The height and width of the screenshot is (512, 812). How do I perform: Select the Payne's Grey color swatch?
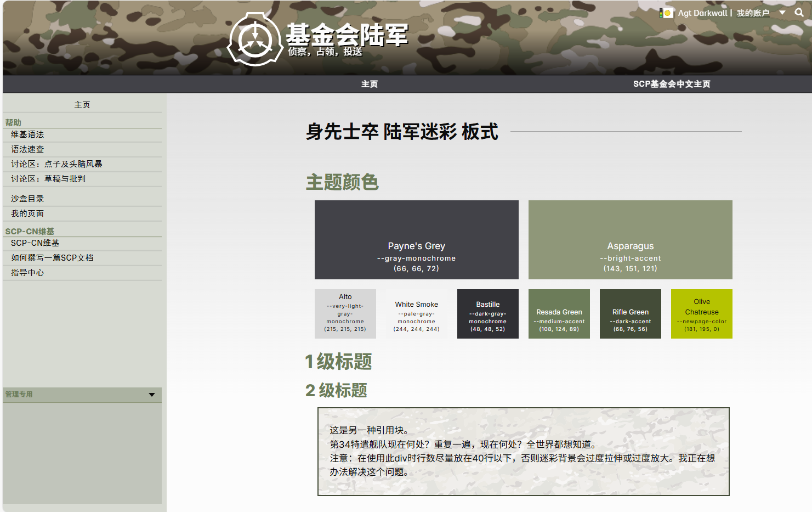coord(416,239)
